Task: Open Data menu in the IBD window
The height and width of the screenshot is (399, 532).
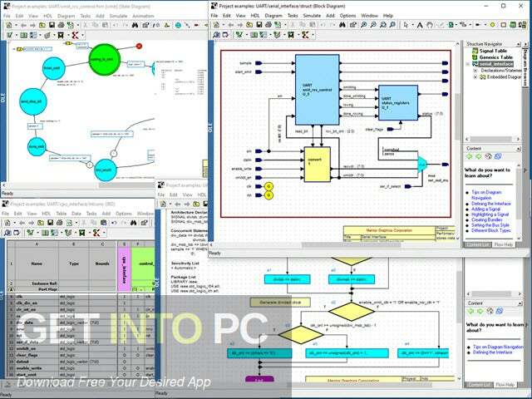Action: [x=76, y=214]
